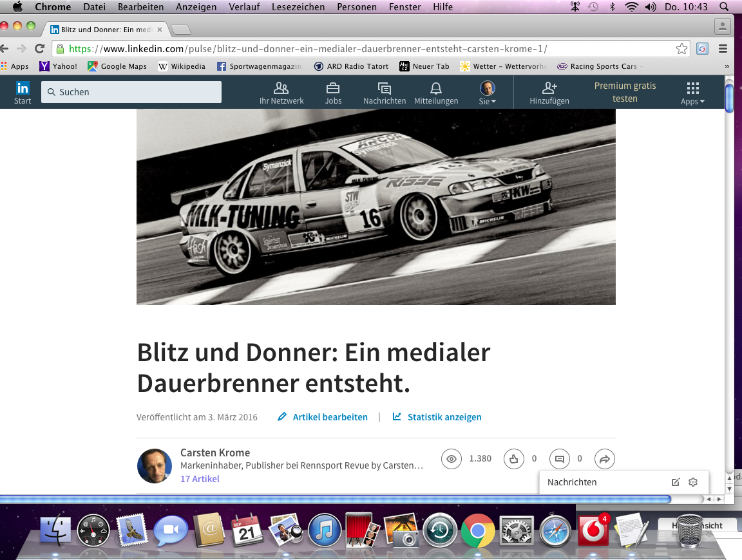Open Calendar icon in the Dock
The height and width of the screenshot is (560, 742).
pyautogui.click(x=247, y=530)
